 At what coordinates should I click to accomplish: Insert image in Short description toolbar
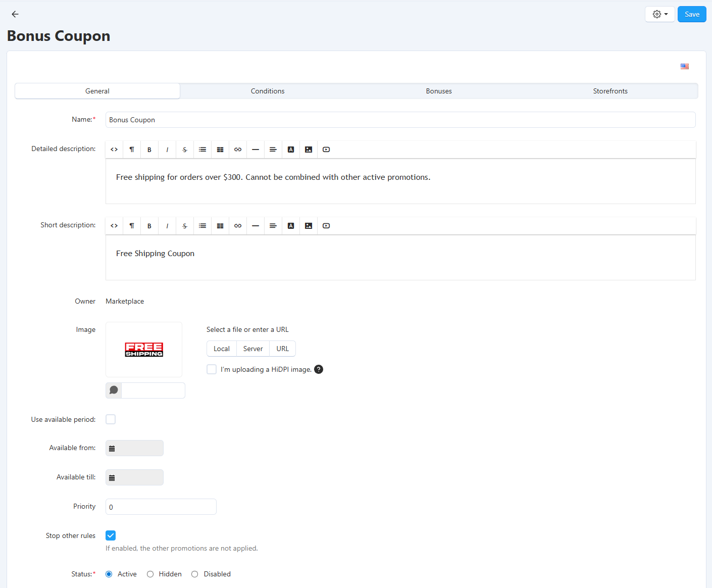tap(309, 226)
